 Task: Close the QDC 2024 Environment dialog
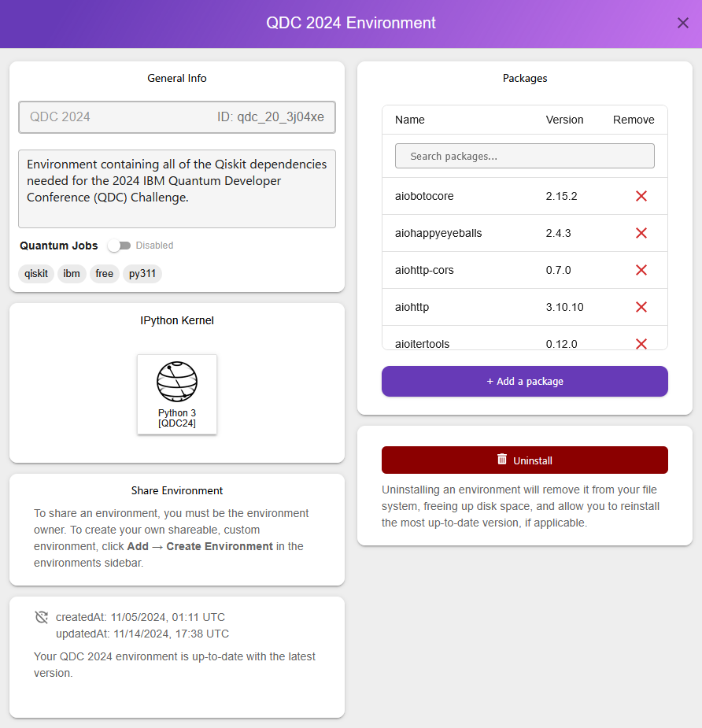682,23
